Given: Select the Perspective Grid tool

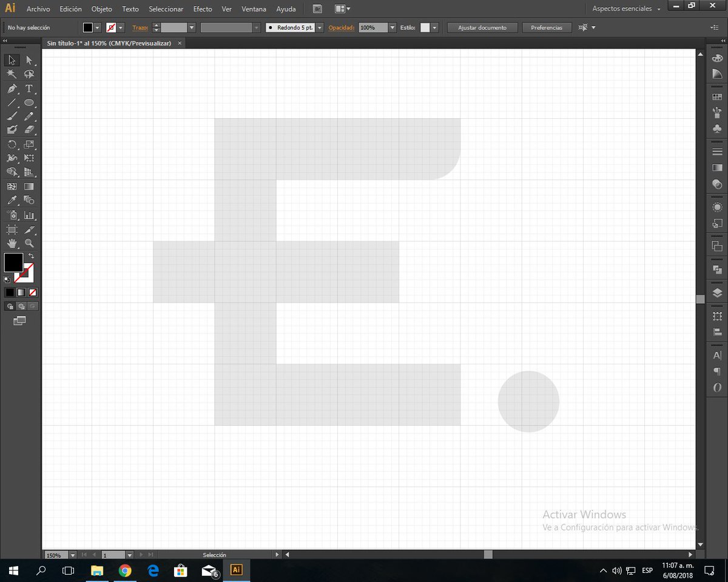Looking at the screenshot, I should pos(29,172).
